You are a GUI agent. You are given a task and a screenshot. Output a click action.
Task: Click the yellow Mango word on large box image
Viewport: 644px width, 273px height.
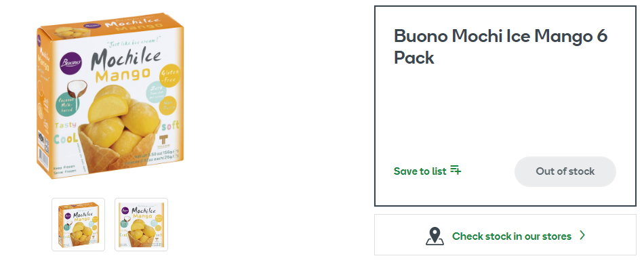123,75
